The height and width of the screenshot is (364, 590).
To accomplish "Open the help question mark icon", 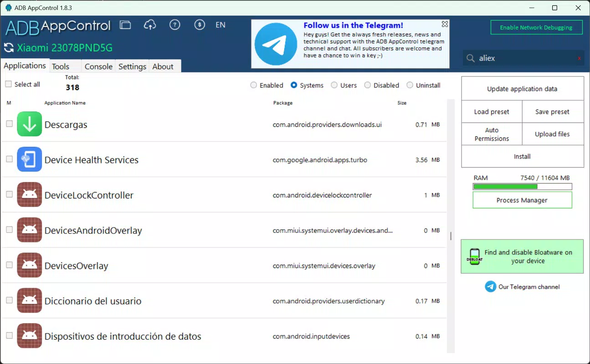I will pos(174,25).
